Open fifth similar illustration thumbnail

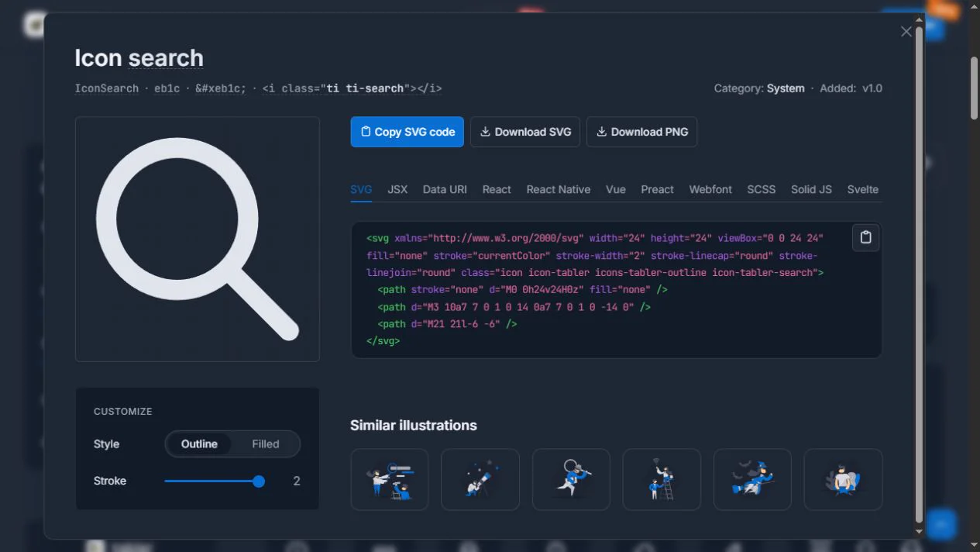pyautogui.click(x=752, y=479)
